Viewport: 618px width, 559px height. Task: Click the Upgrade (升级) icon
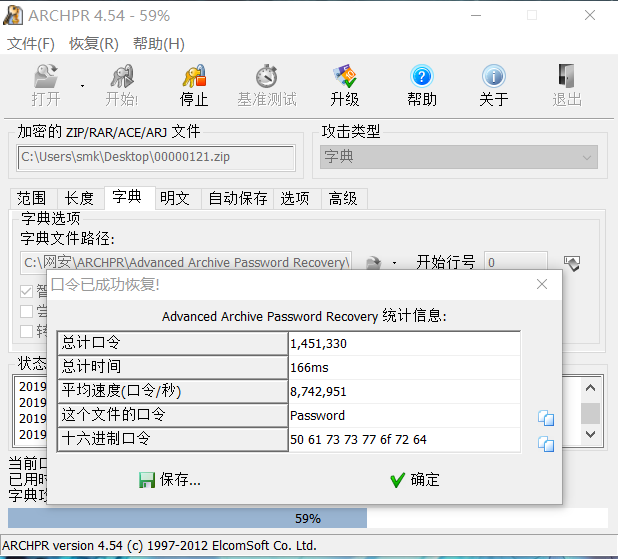(344, 85)
